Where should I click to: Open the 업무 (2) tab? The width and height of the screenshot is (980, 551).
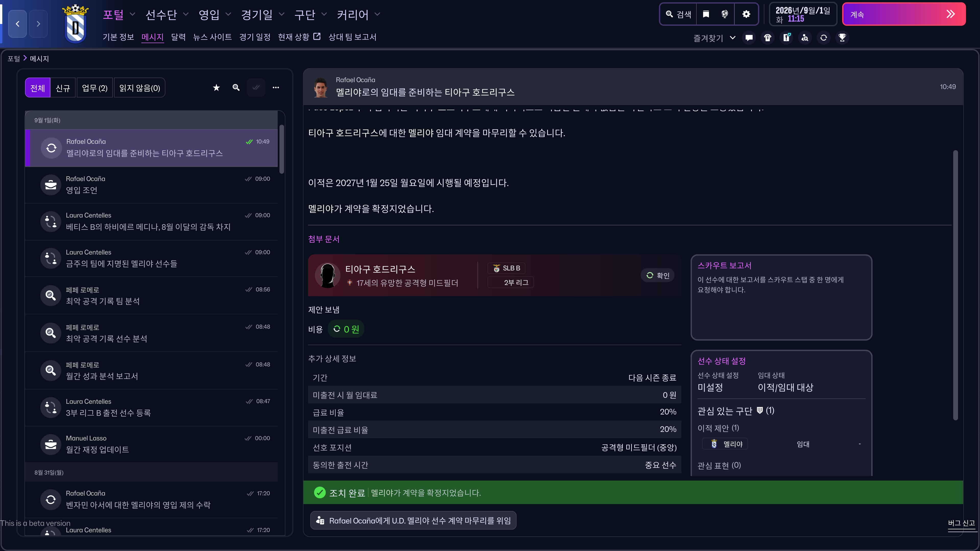(94, 88)
